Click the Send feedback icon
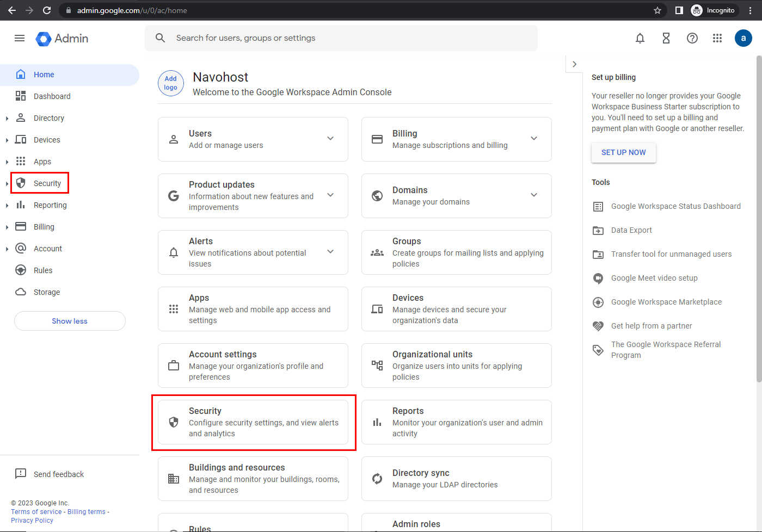This screenshot has height=532, width=762. (x=21, y=474)
